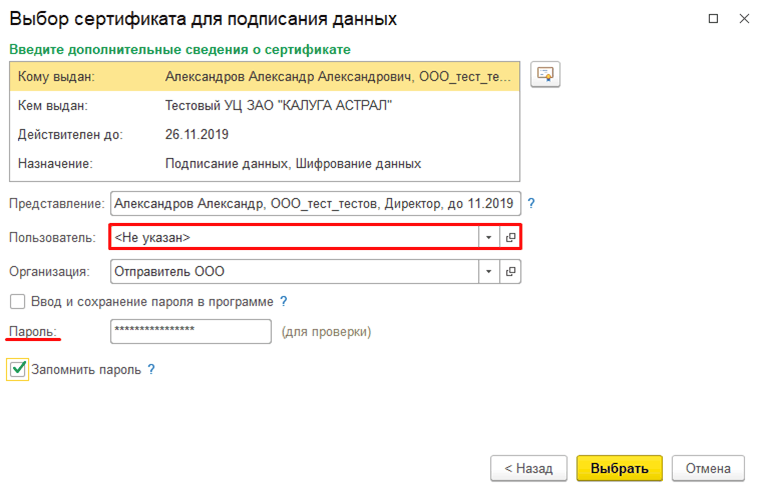Viewport: 763px width, 493px height.
Task: Uncheck the Запомнить пароль checkbox
Action: (x=18, y=369)
